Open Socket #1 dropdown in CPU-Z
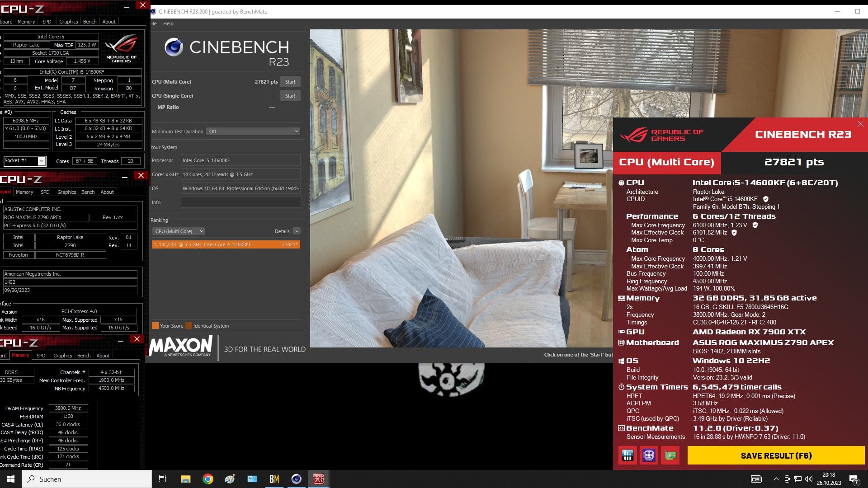868x488 pixels. (x=25, y=161)
